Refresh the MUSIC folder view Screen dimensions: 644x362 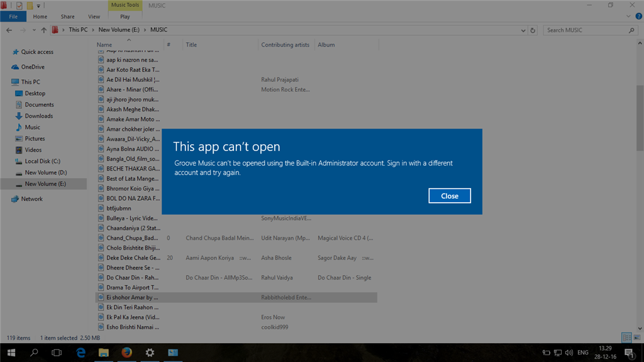click(533, 30)
